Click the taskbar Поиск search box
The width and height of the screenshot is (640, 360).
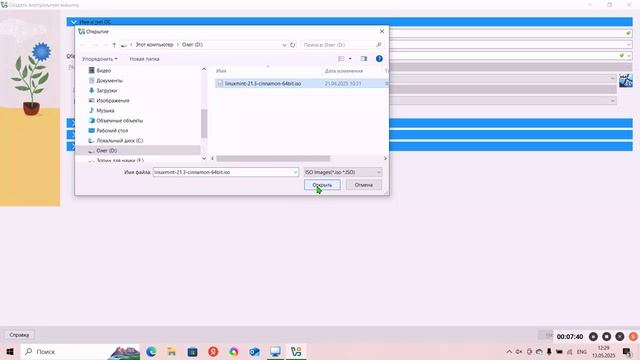(80, 351)
